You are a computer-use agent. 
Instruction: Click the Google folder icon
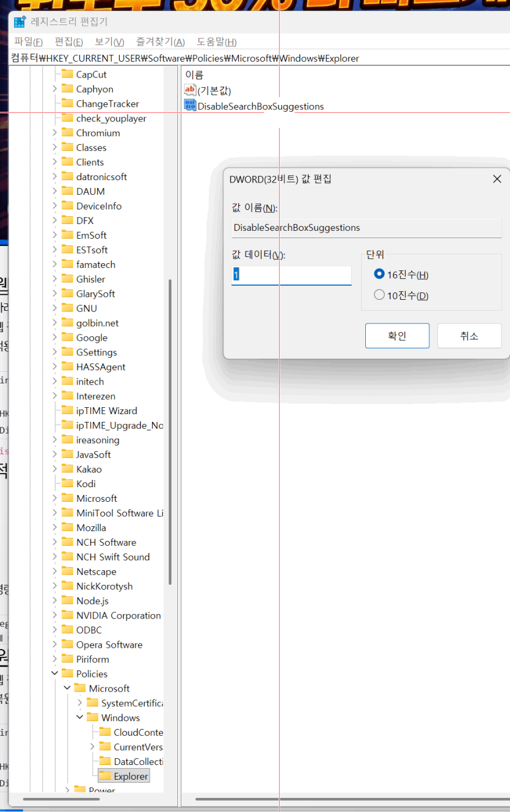pyautogui.click(x=68, y=338)
